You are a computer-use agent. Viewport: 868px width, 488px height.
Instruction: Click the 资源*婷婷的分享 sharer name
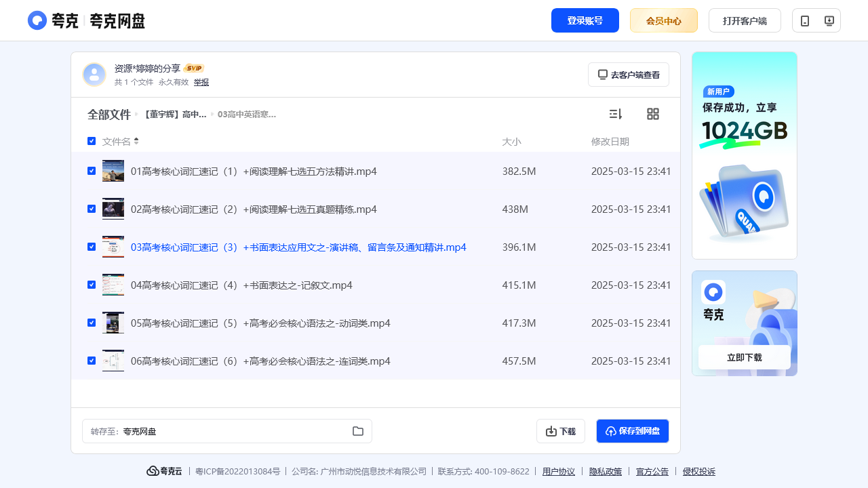[x=147, y=68]
